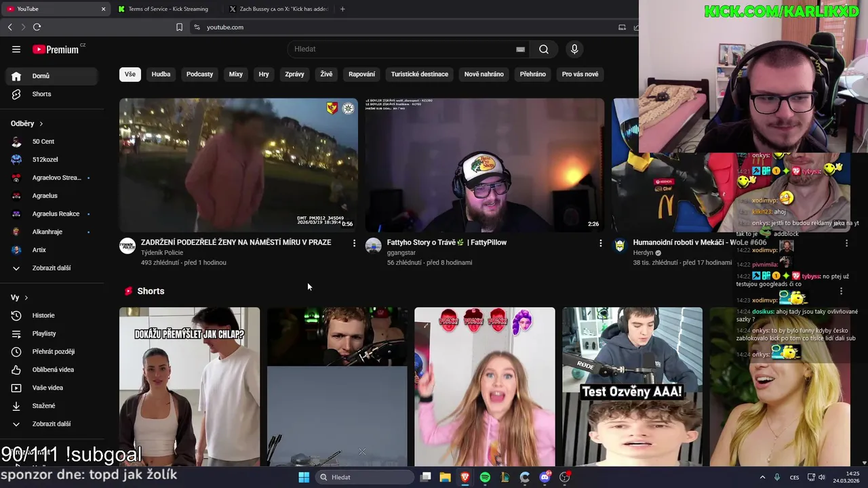The height and width of the screenshot is (488, 868).
Task: Open Discord from the taskbar
Action: point(545,477)
